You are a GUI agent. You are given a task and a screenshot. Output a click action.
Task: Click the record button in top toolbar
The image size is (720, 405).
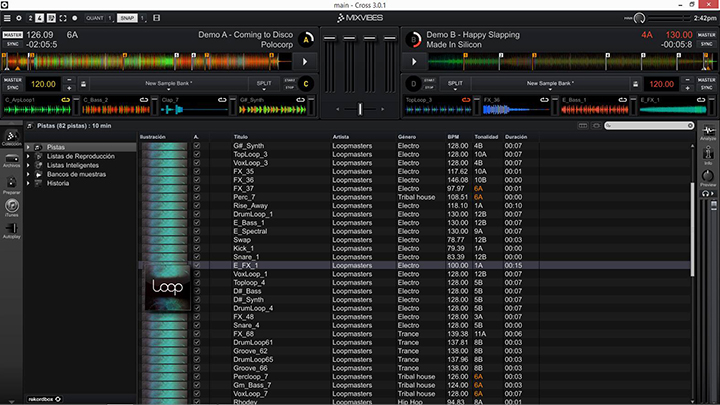tap(75, 18)
